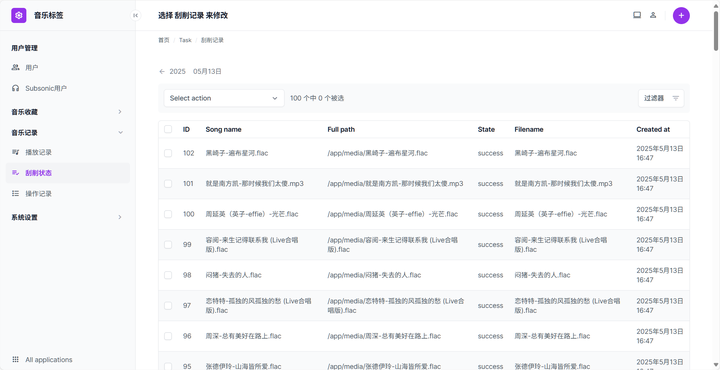This screenshot has width=720, height=370.
Task: Click the Subsonic用户 headphones icon
Action: tap(16, 88)
